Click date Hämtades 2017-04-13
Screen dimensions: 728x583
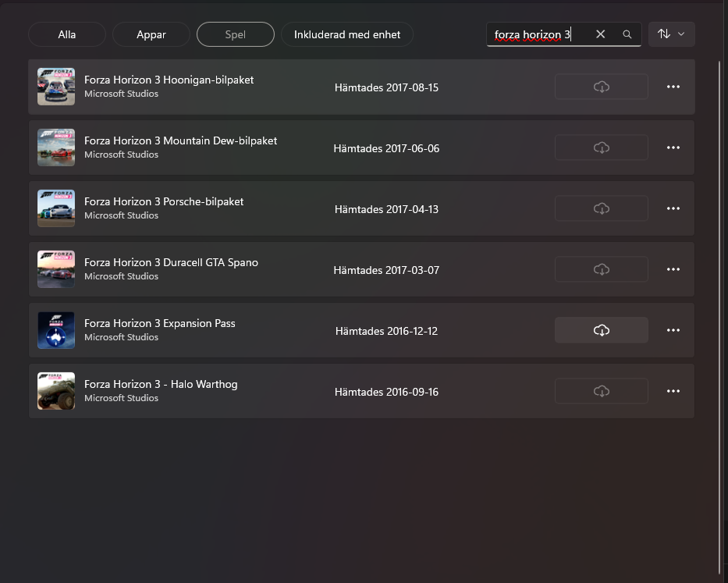pyautogui.click(x=386, y=209)
